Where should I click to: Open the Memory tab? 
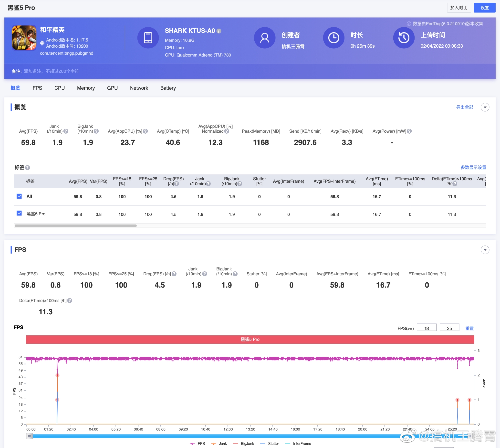86,88
